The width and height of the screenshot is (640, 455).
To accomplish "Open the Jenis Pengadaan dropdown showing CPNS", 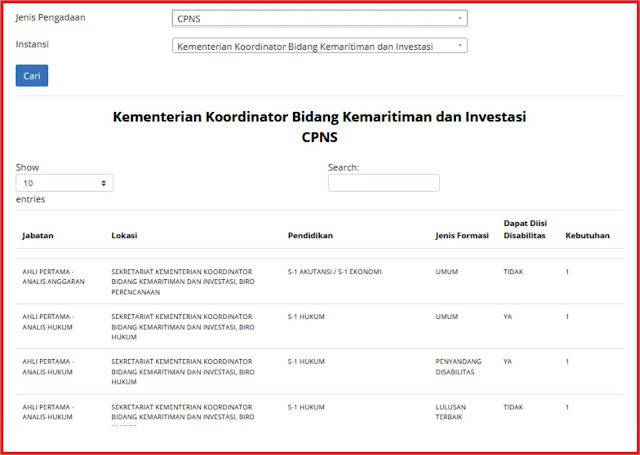I will (320, 19).
